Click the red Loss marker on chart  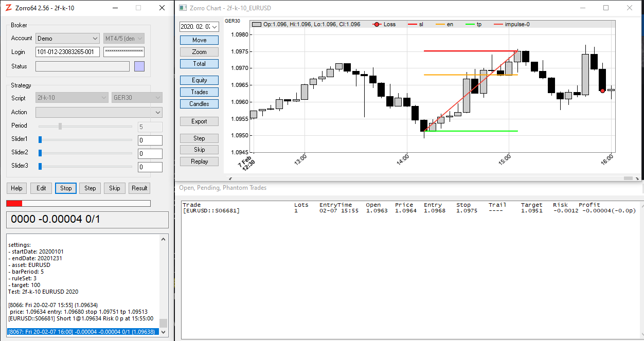click(x=602, y=91)
